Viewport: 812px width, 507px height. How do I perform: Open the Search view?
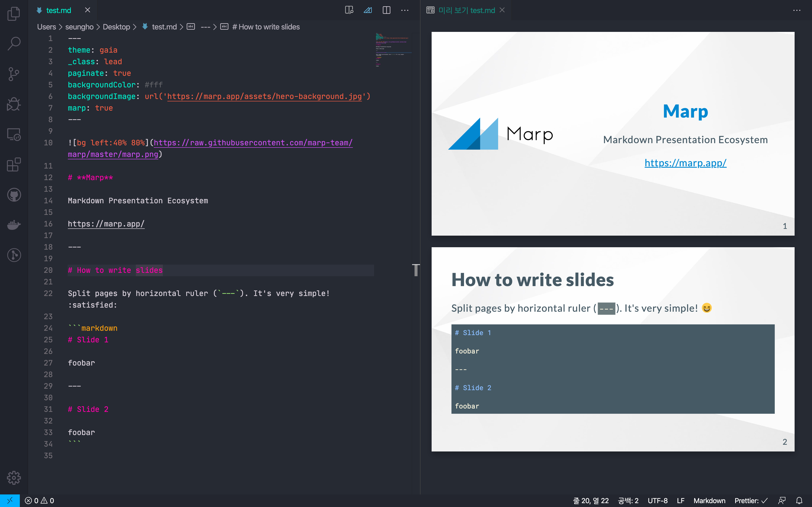pos(14,43)
